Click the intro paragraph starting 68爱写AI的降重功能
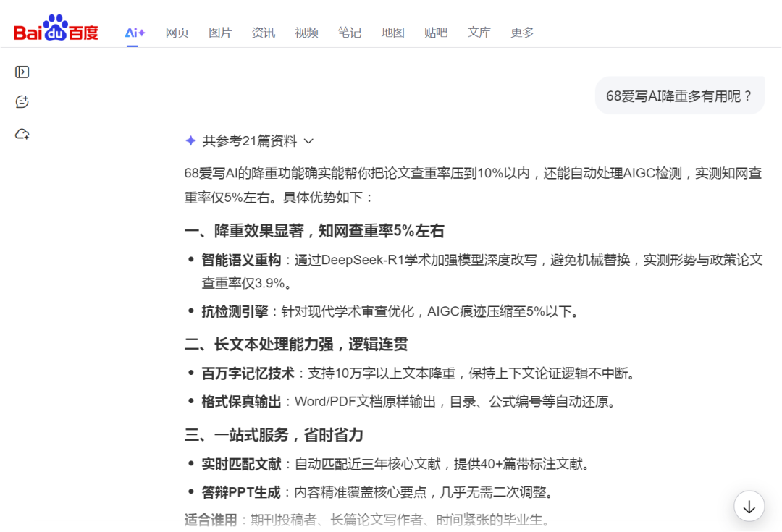The width and height of the screenshot is (782, 532). (x=473, y=185)
